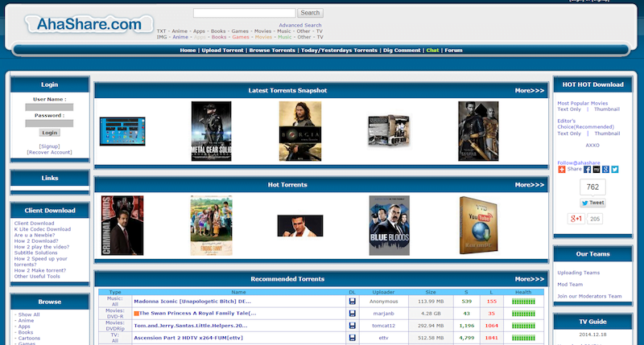Screen dimensions: 644x345
Task: Open Forum in the navigation bar
Action: pyautogui.click(x=453, y=50)
